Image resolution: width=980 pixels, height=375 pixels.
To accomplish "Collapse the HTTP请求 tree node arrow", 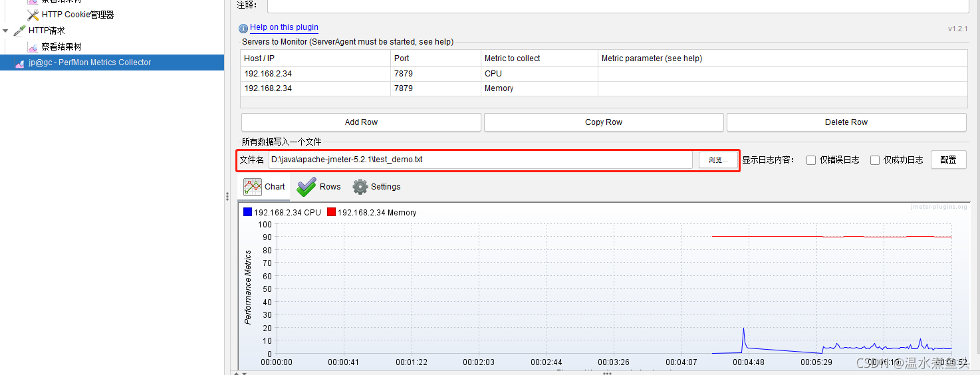I will (x=6, y=31).
